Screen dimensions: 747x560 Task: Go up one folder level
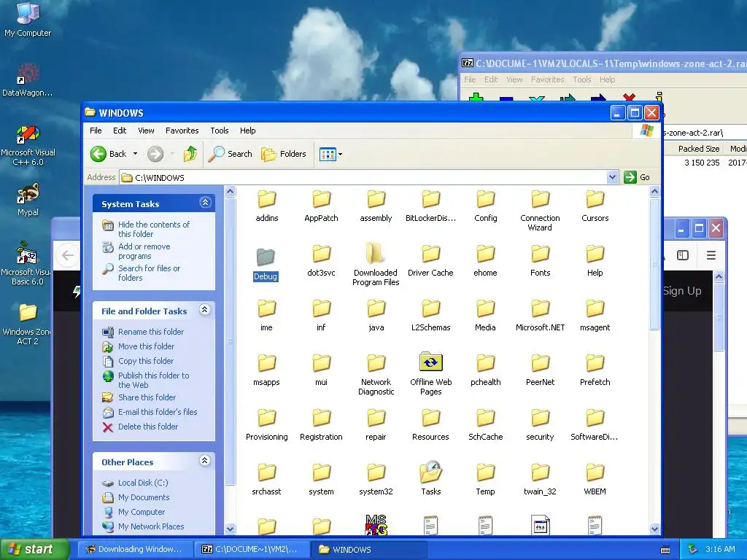click(190, 154)
